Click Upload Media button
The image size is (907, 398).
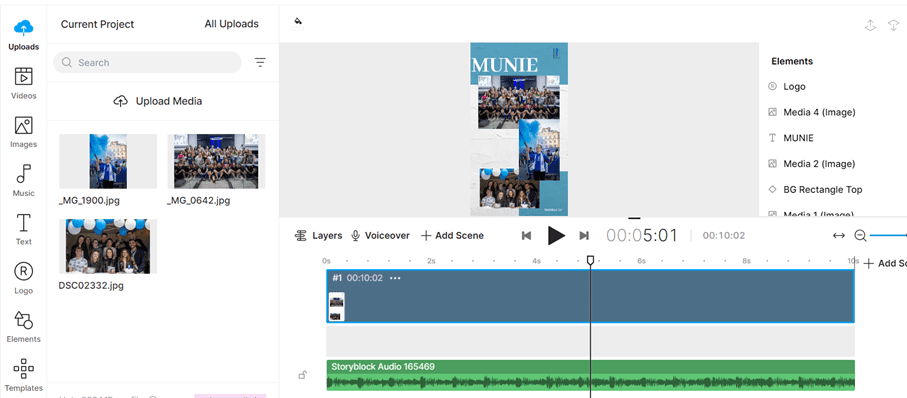[158, 101]
